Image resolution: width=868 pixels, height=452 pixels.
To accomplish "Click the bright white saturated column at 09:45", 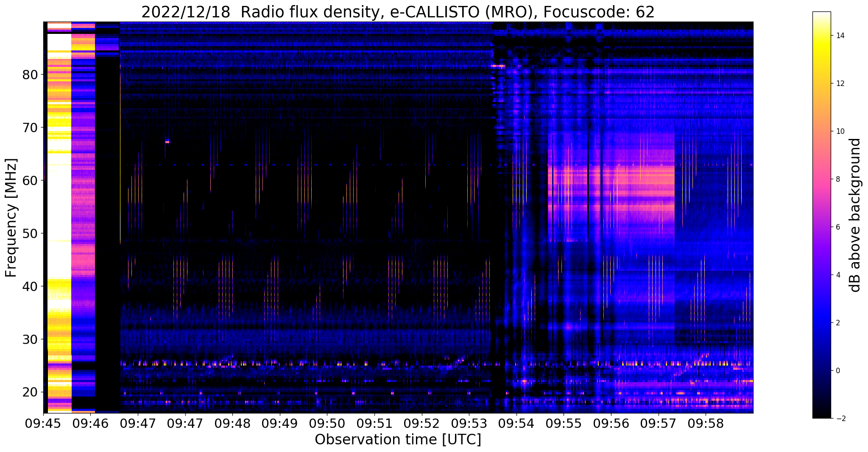I will pyautogui.click(x=59, y=217).
